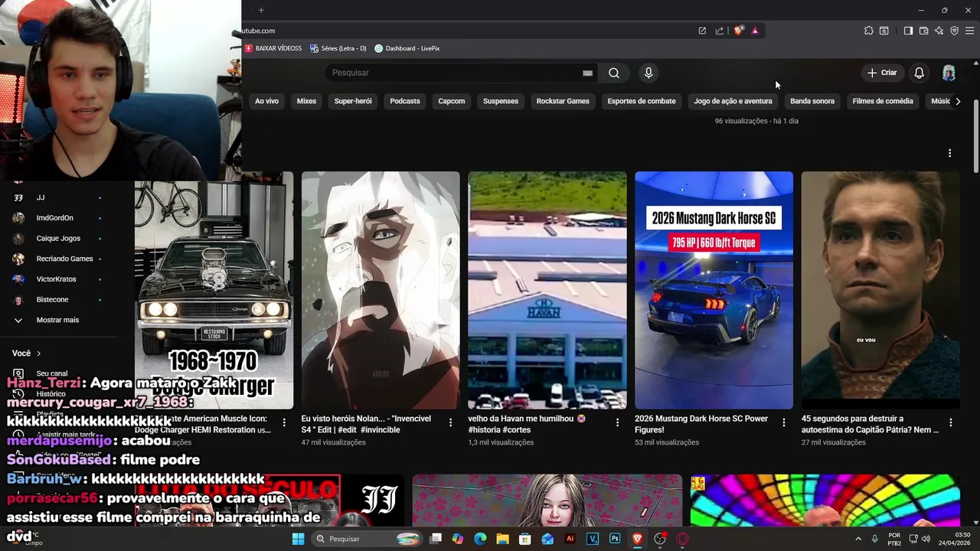The height and width of the screenshot is (551, 980).
Task: Select the Podcasts filter chip
Action: click(x=405, y=101)
